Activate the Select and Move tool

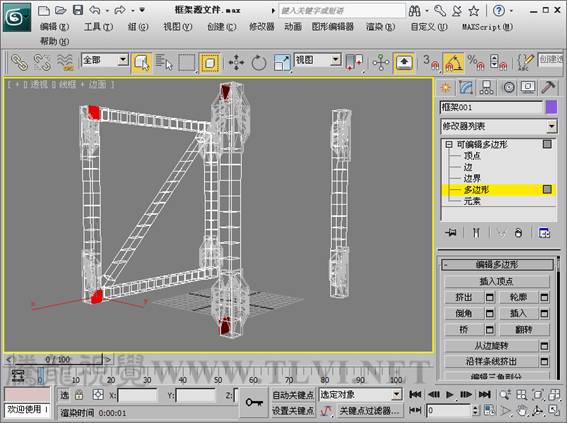pyautogui.click(x=236, y=63)
